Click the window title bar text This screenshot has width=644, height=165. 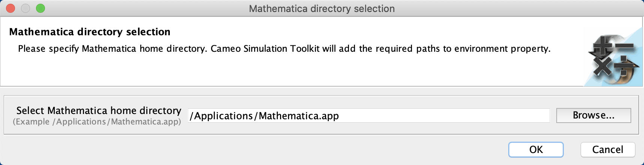(x=322, y=9)
